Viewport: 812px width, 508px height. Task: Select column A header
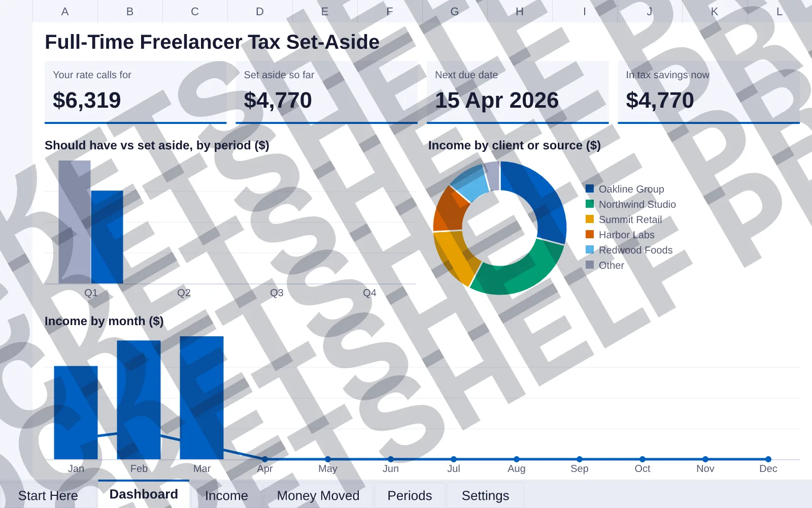pos(65,11)
